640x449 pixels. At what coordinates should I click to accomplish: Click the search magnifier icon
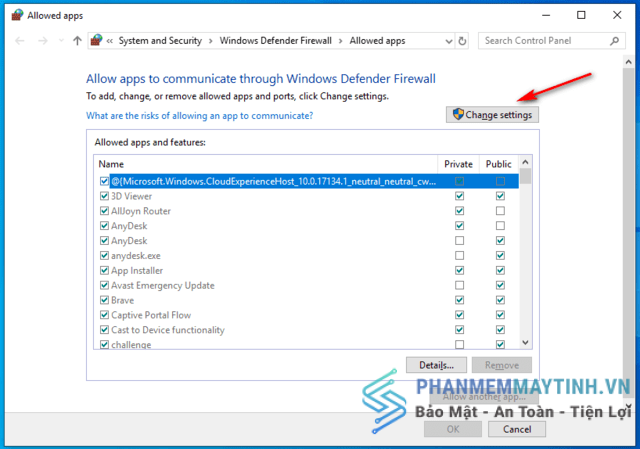[614, 41]
